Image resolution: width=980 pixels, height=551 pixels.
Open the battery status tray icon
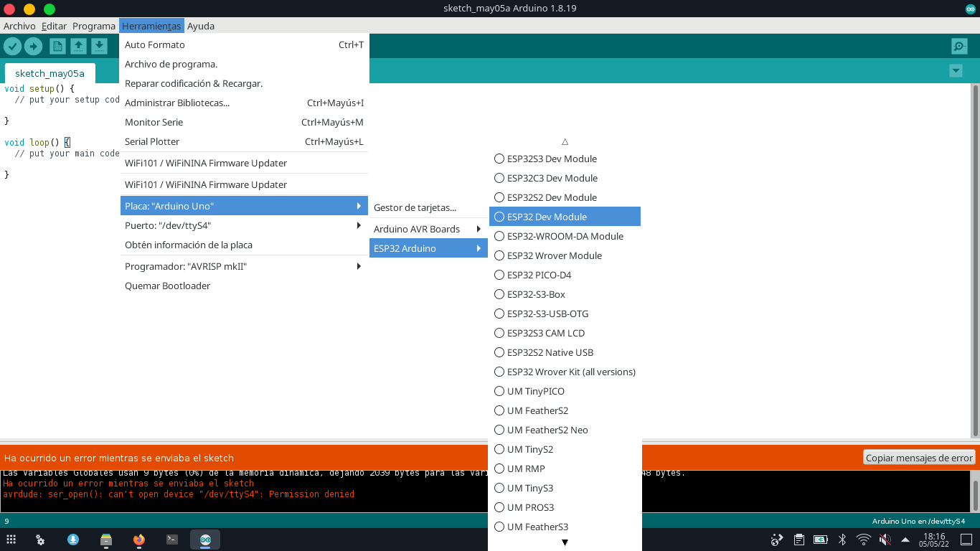click(820, 540)
